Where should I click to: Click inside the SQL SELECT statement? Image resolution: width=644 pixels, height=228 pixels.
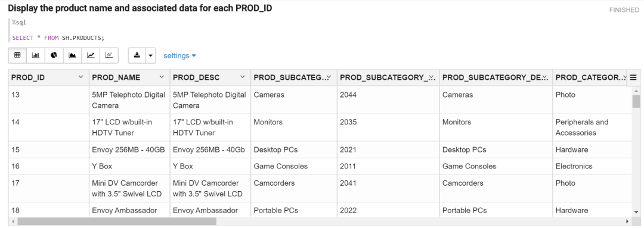(58, 38)
